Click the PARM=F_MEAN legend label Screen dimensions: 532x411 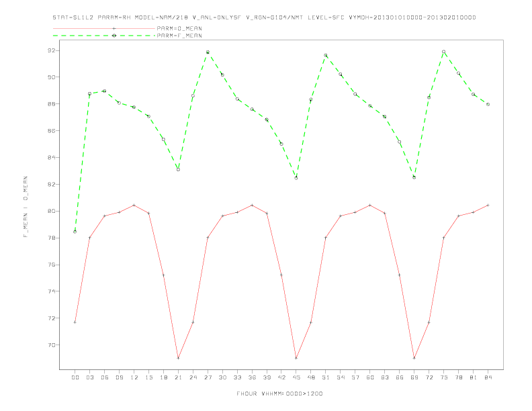pos(179,36)
